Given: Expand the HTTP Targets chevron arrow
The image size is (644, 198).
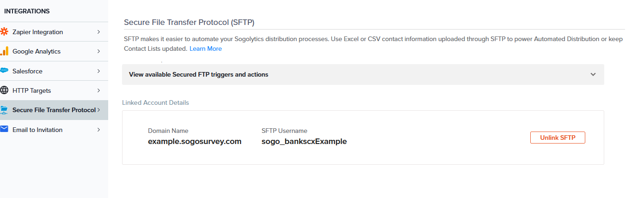Looking at the screenshot, I should [98, 90].
